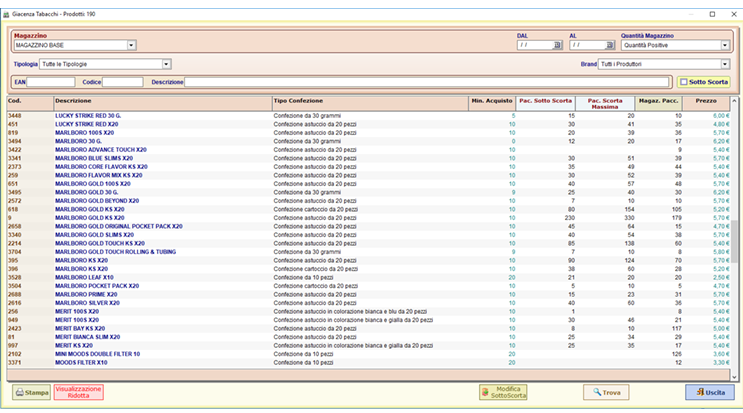Click the table scrollbar down arrow
The image size is (743, 413).
[x=734, y=377]
